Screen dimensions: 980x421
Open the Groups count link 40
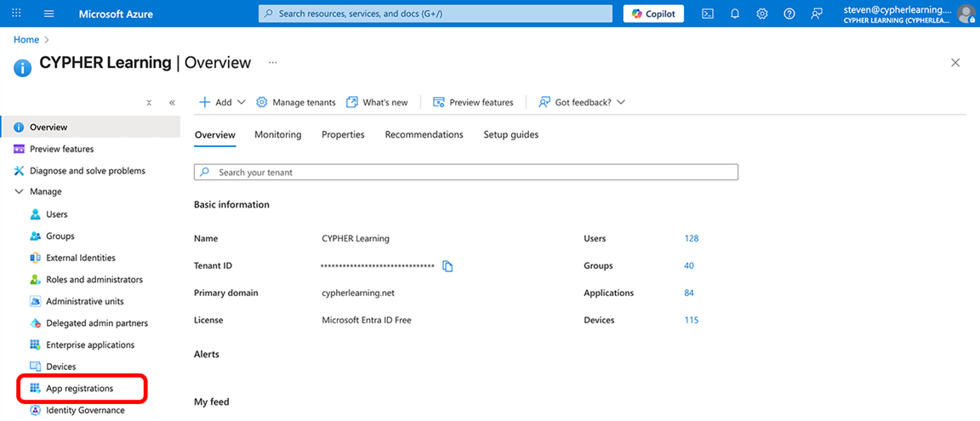[x=689, y=265]
